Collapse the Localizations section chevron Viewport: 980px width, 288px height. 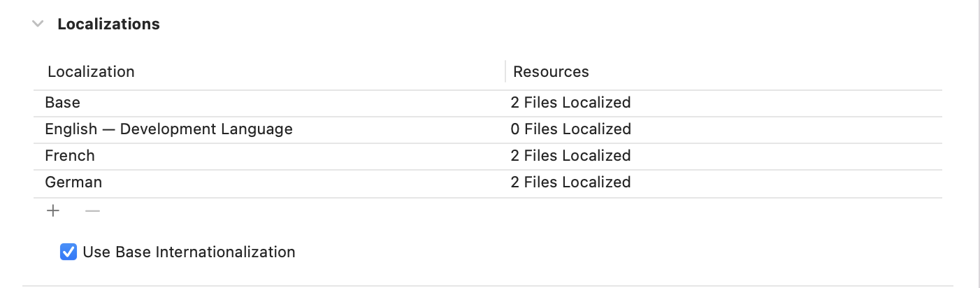[38, 24]
